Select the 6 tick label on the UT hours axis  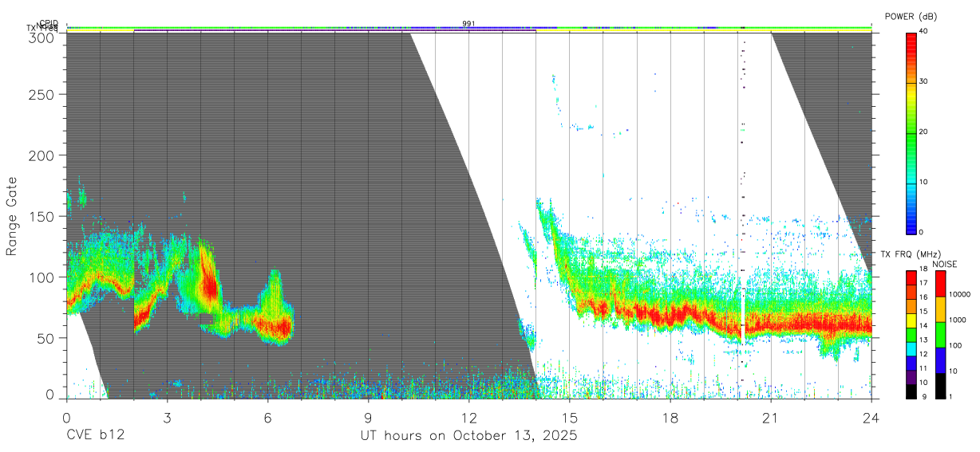pos(267,418)
